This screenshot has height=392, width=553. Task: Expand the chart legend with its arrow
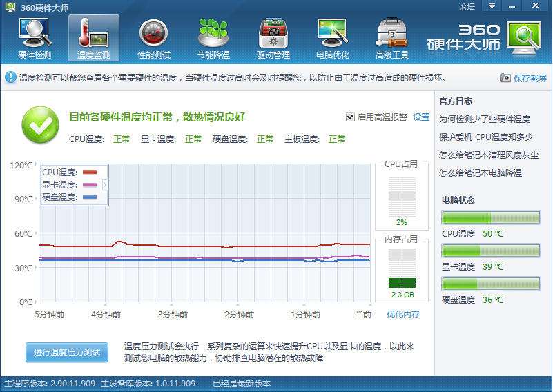point(105,184)
